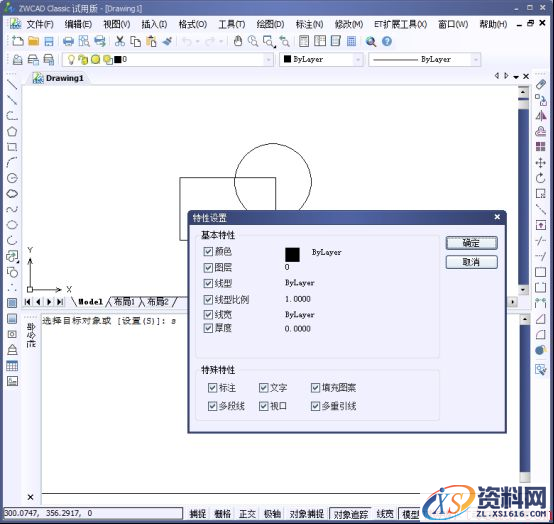The image size is (554, 524).
Task: Select the Erase tool in right toolbar
Action: (541, 84)
